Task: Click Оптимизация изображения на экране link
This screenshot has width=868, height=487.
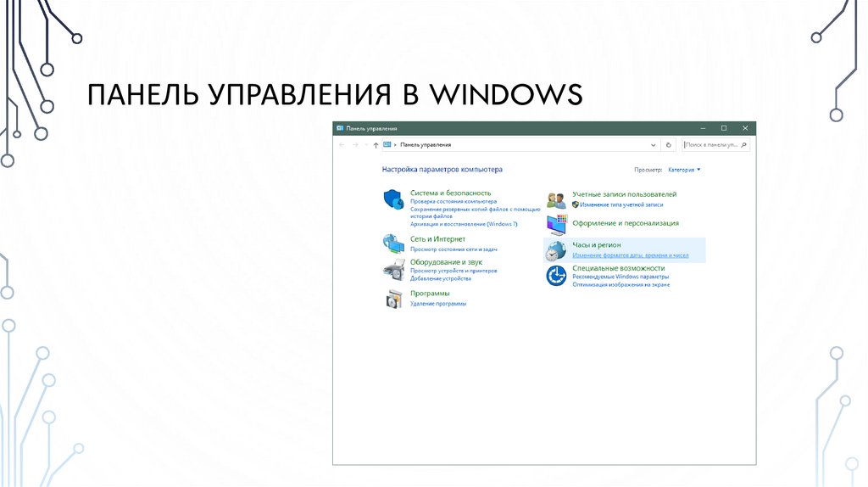Action: click(x=621, y=285)
